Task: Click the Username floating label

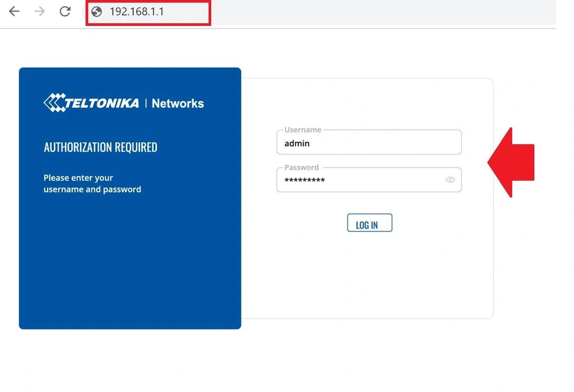Action: (303, 130)
